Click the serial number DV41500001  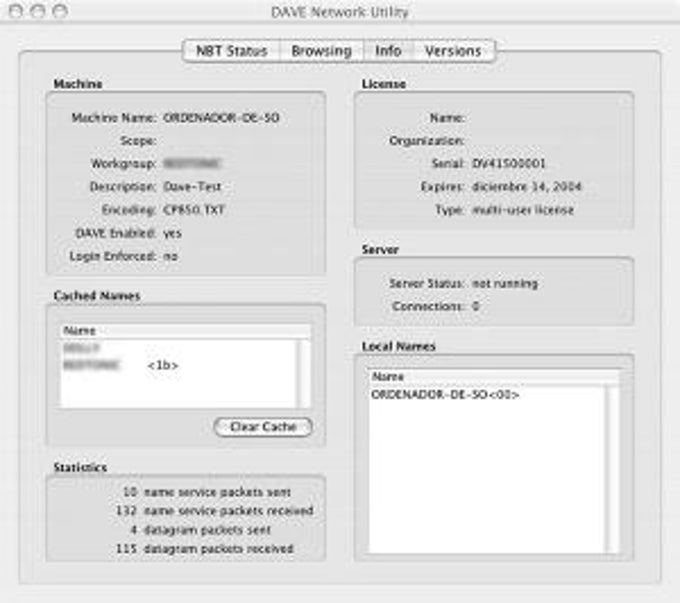click(509, 164)
